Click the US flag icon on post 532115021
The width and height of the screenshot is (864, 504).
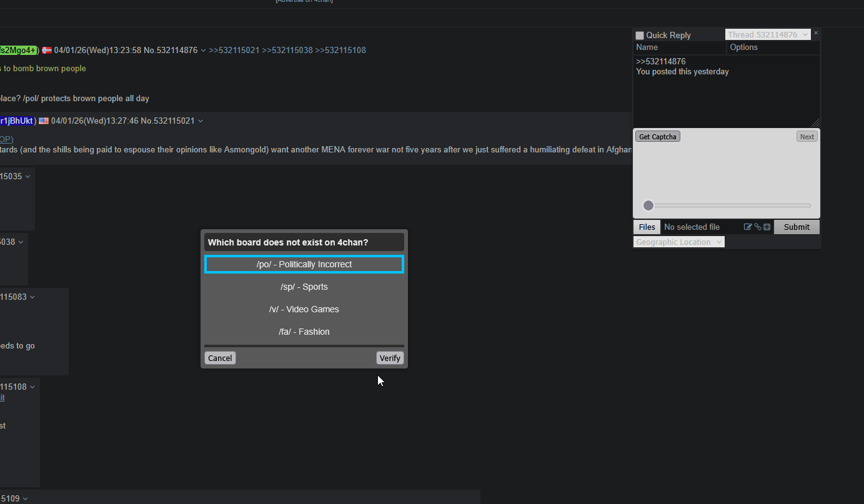(44, 121)
